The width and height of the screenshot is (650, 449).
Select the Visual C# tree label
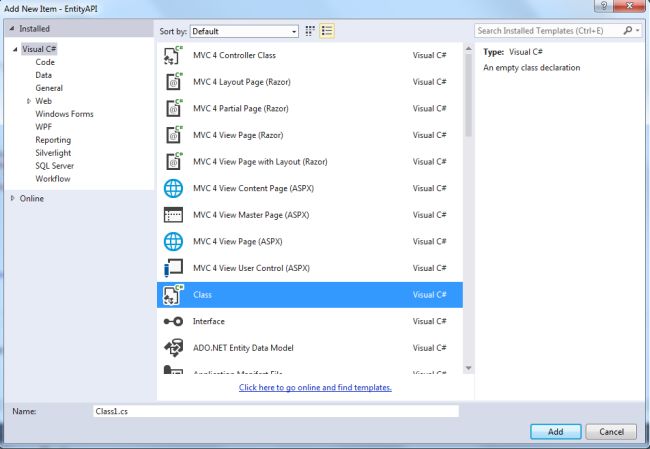coord(39,49)
